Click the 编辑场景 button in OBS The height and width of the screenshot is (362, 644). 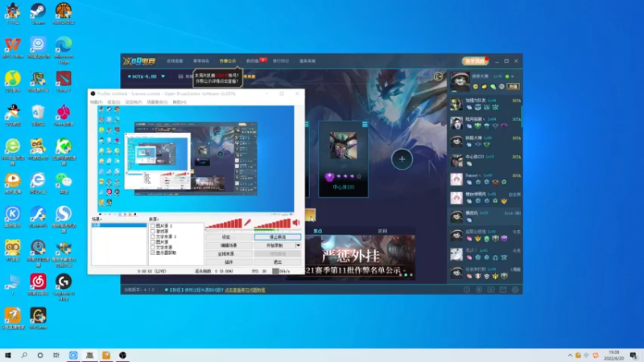[x=229, y=245]
